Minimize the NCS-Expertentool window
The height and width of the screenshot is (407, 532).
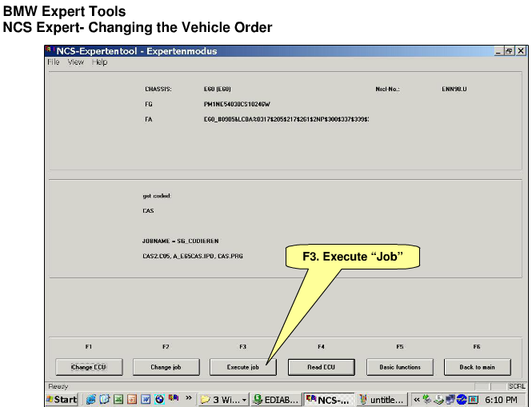click(498, 51)
